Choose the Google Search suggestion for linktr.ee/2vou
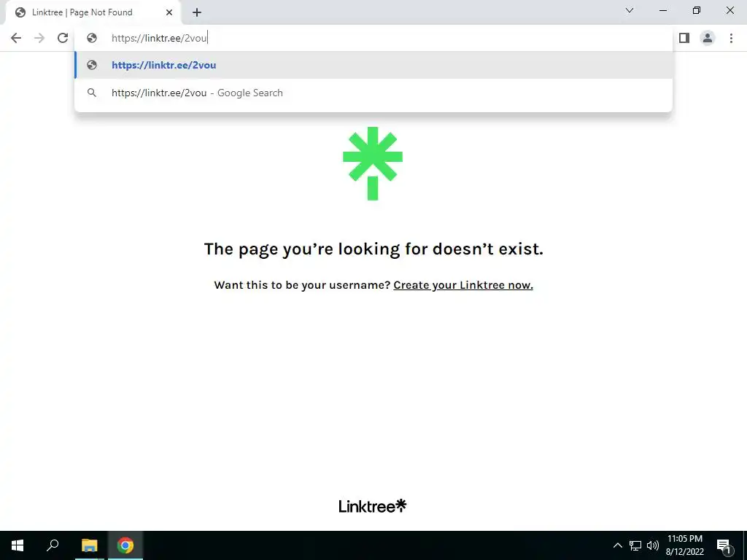Screen dimensions: 747x560 click(373, 93)
